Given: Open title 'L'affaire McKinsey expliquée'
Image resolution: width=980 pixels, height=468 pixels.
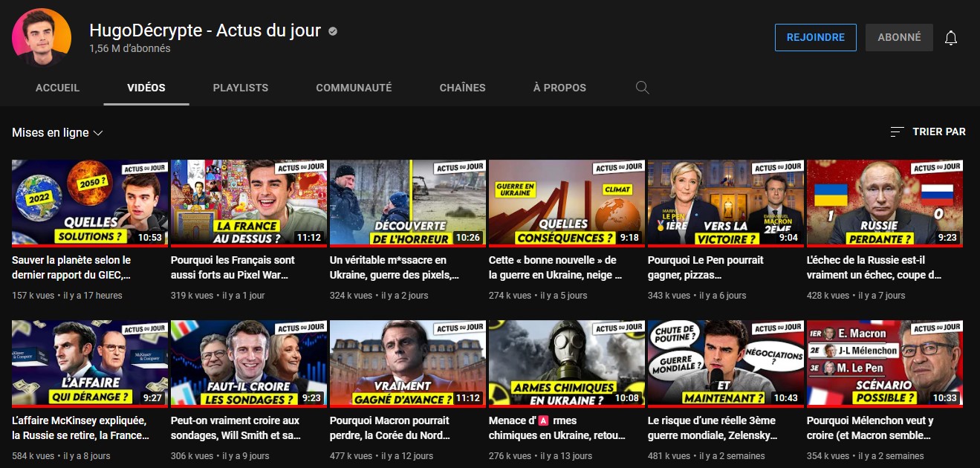Looking at the screenshot, I should click(79, 428).
